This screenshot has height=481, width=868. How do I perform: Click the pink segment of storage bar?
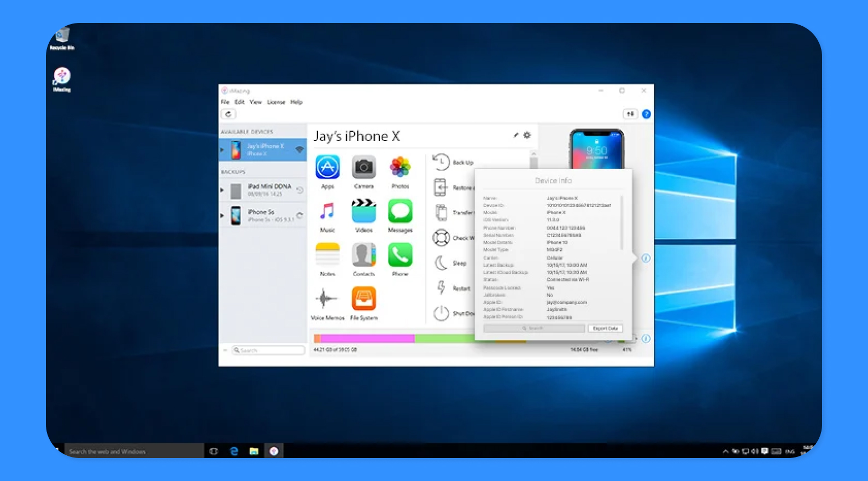[x=367, y=339]
